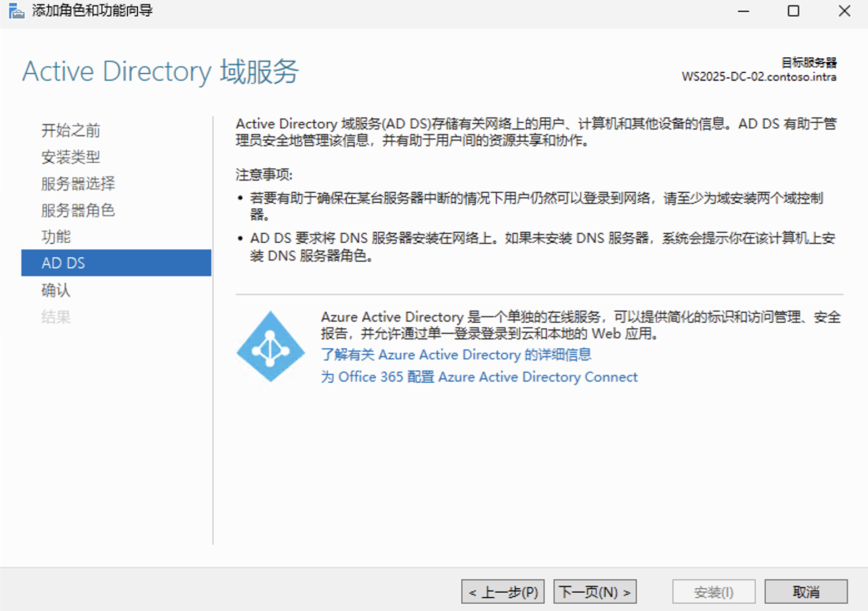Click the disabled 安装(I) button

pos(714,592)
